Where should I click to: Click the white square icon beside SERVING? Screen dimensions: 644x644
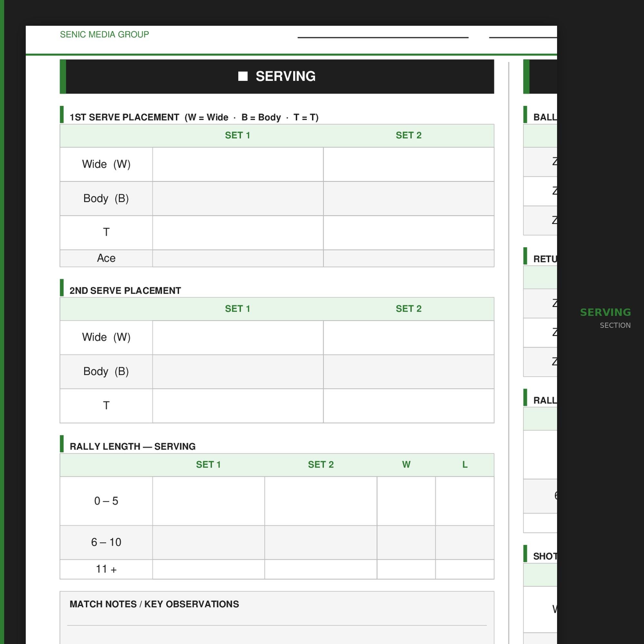point(243,76)
